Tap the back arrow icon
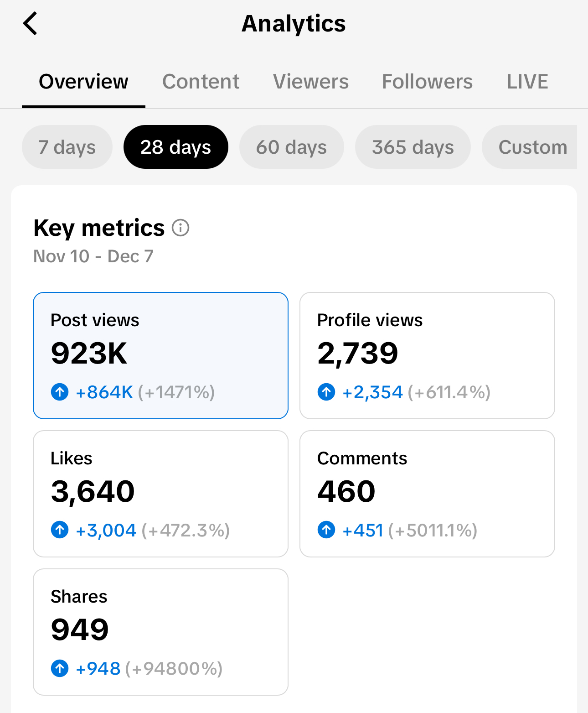588x713 pixels. click(x=30, y=24)
